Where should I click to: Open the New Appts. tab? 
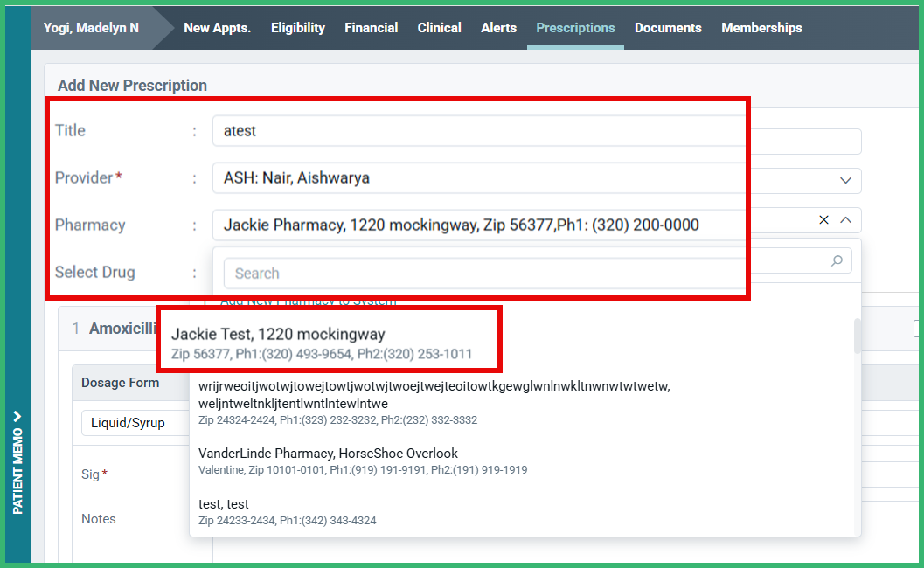point(217,28)
